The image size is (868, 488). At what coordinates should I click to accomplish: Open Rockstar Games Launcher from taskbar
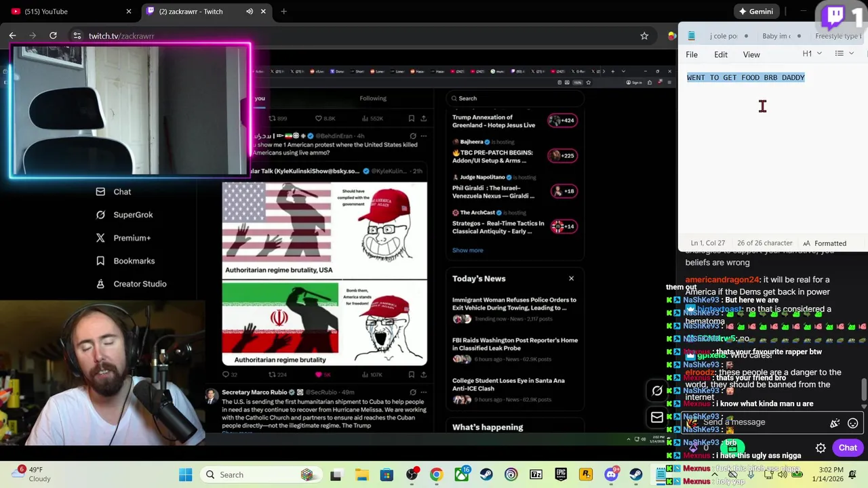(586, 474)
